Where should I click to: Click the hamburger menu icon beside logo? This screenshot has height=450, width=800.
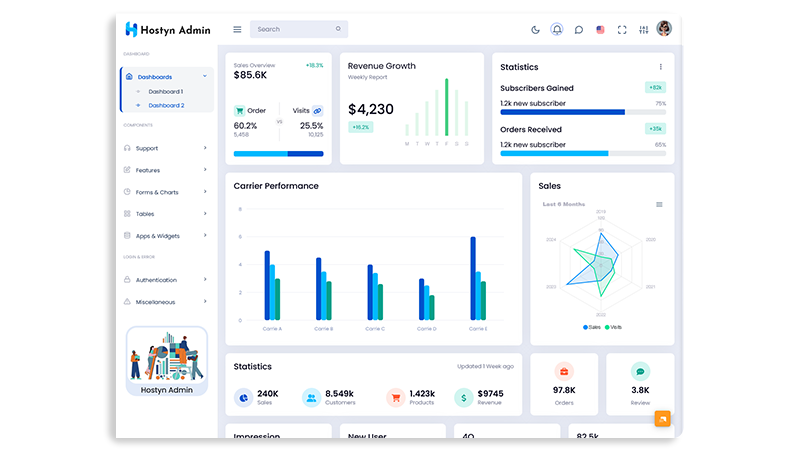237,29
